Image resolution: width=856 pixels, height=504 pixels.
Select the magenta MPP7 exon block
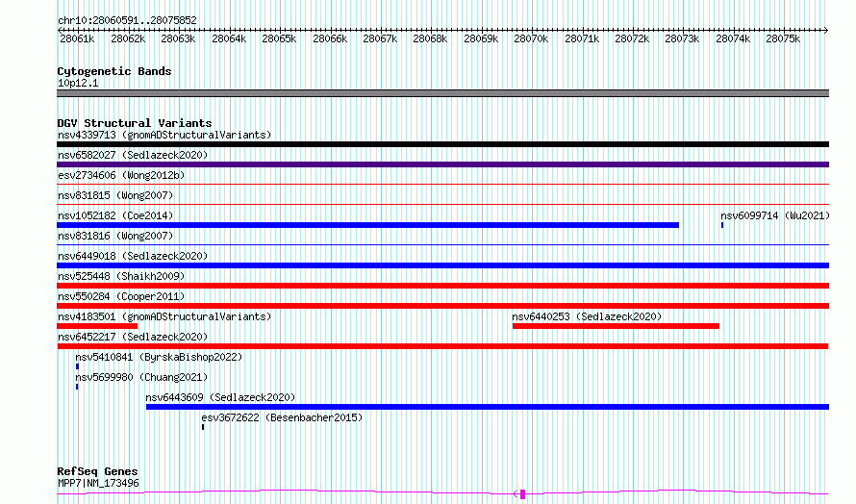click(x=522, y=494)
